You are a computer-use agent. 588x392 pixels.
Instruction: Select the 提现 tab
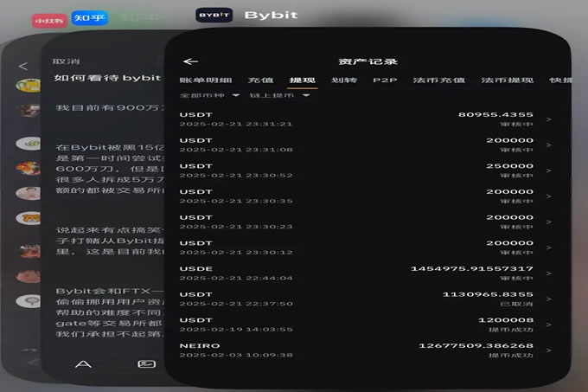[303, 80]
